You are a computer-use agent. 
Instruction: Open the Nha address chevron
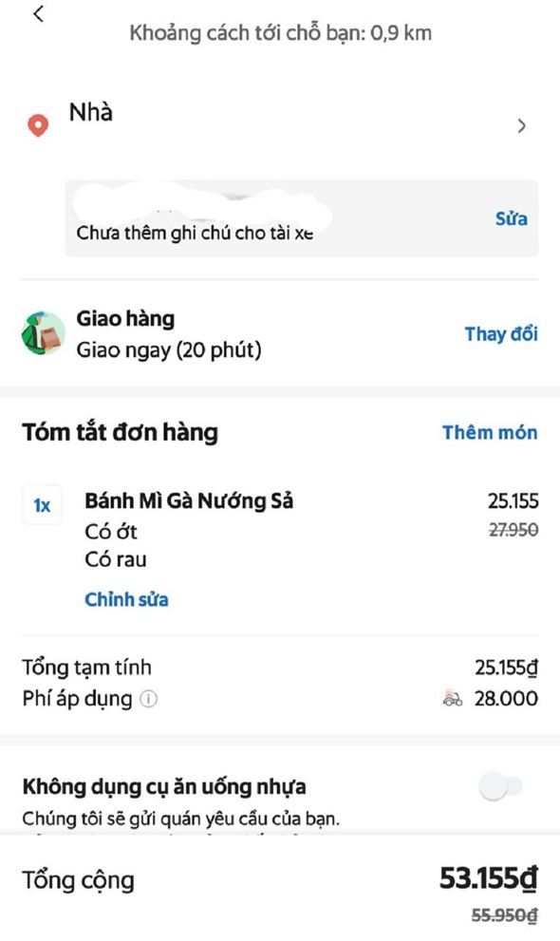[x=522, y=126]
